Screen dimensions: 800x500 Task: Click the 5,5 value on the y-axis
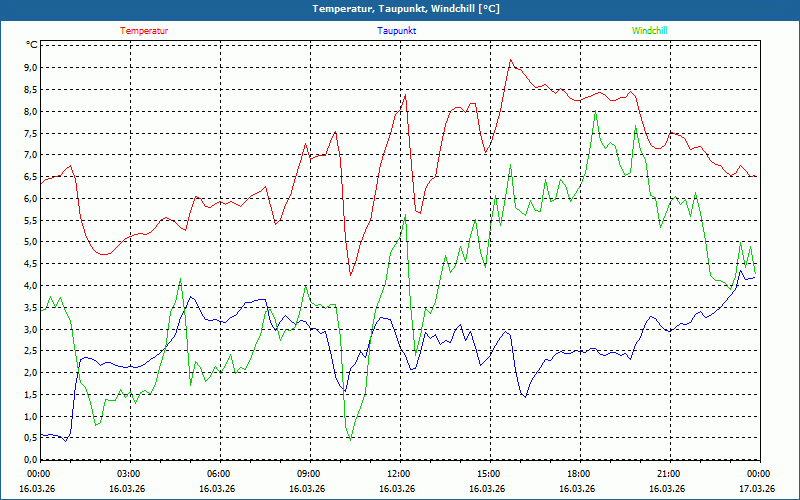[30, 220]
